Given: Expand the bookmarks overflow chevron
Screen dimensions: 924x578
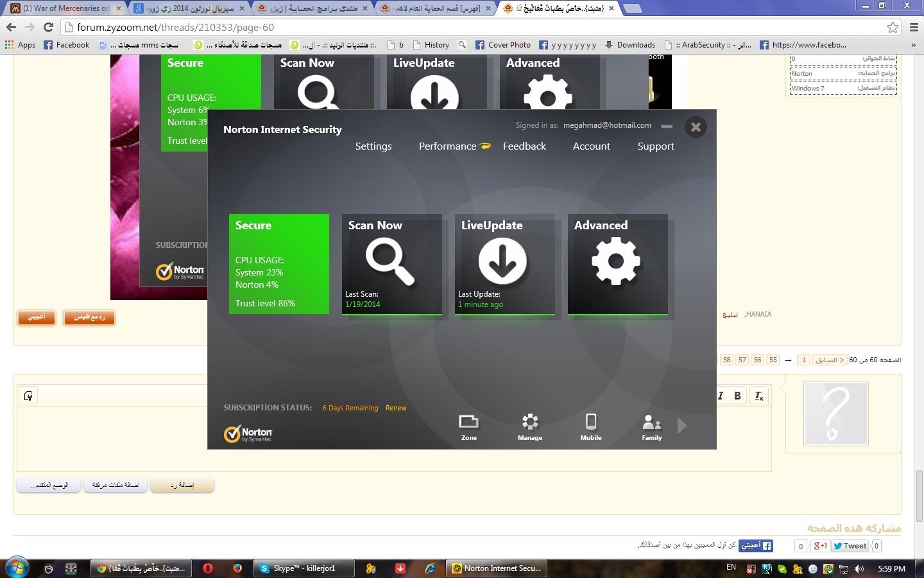Looking at the screenshot, I should [x=913, y=45].
